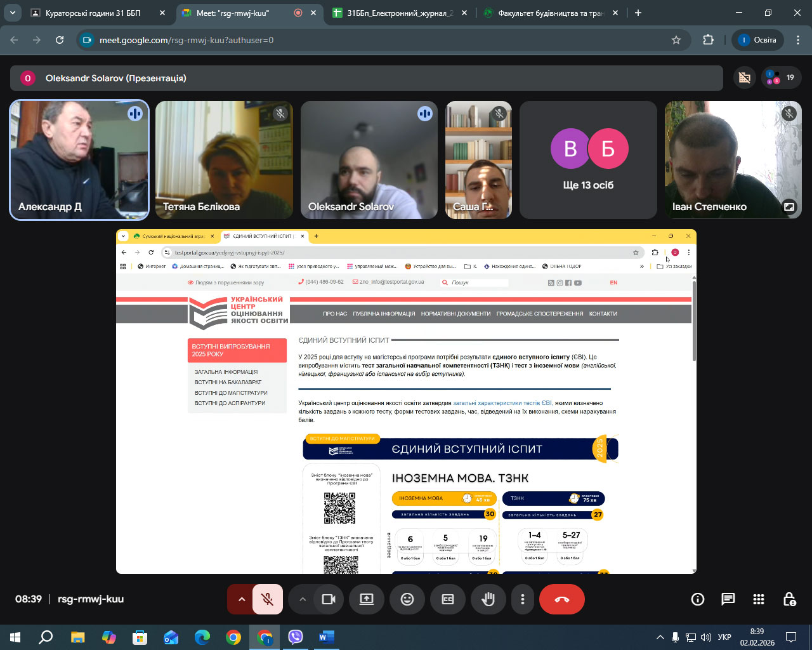
Task: Open meeting details info icon
Action: coord(697,599)
